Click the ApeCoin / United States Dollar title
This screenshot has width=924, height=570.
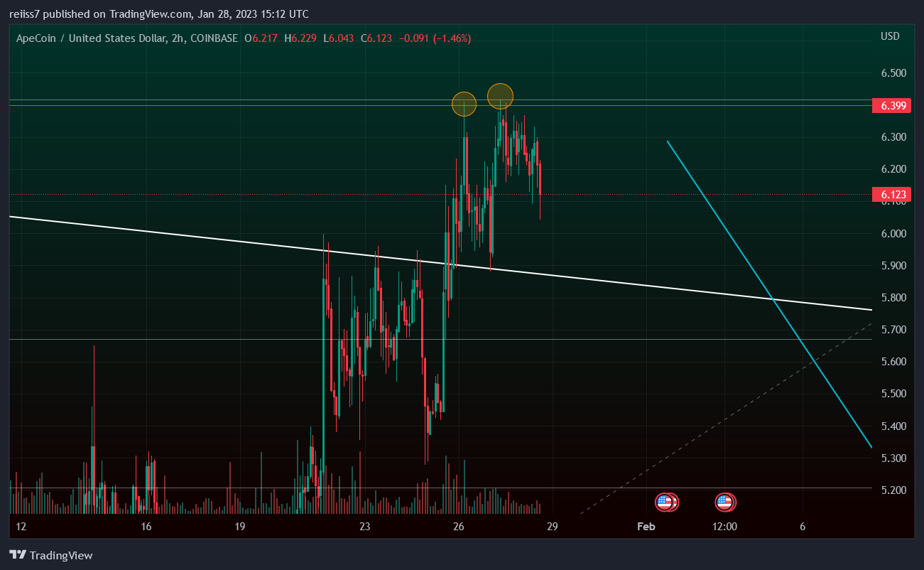[92, 38]
